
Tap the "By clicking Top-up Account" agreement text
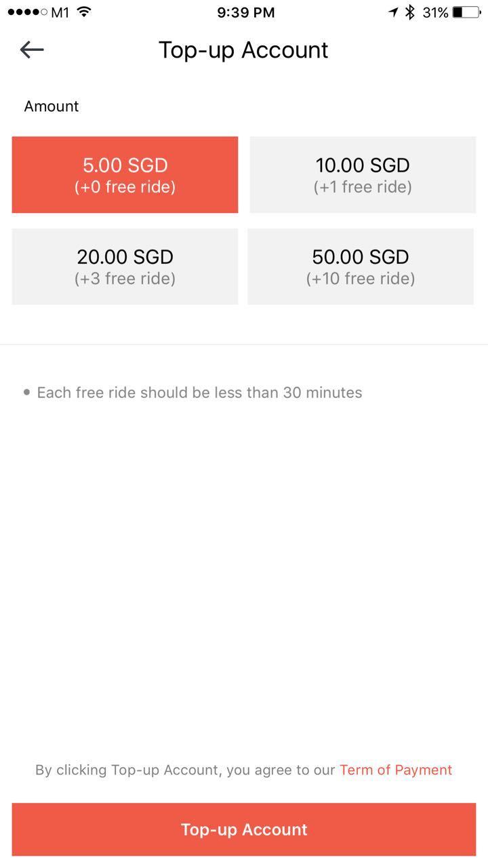(x=186, y=770)
